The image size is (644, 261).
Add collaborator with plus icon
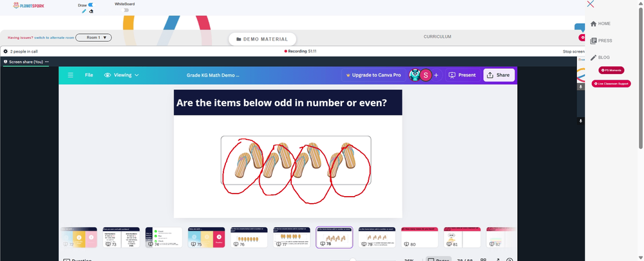pos(436,75)
